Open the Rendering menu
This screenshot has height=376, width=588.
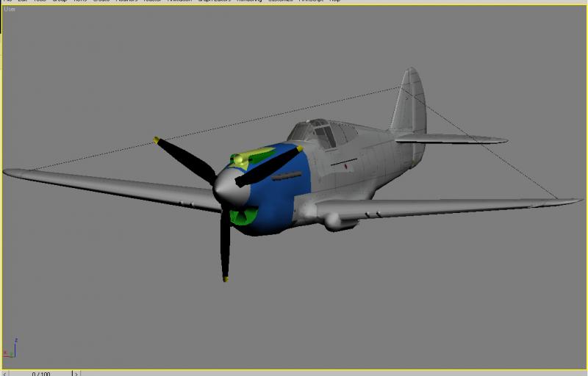pyautogui.click(x=249, y=1)
